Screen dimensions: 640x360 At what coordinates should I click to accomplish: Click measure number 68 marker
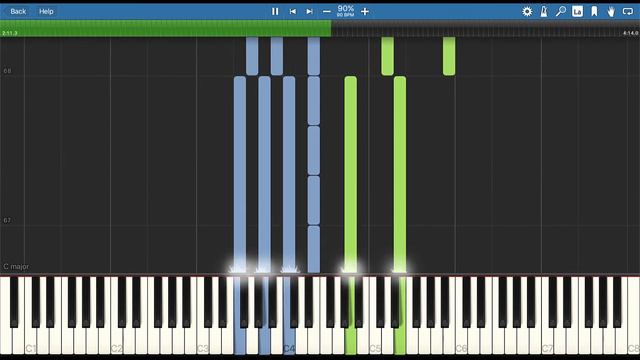7,71
